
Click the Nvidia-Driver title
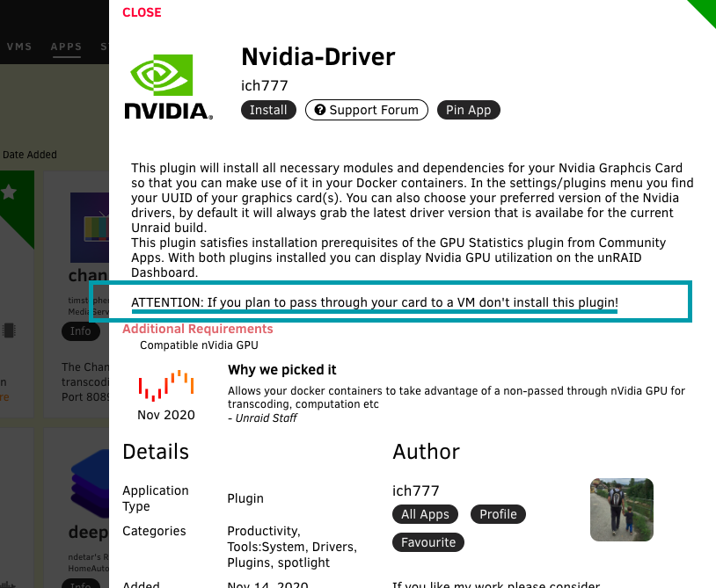pos(318,57)
